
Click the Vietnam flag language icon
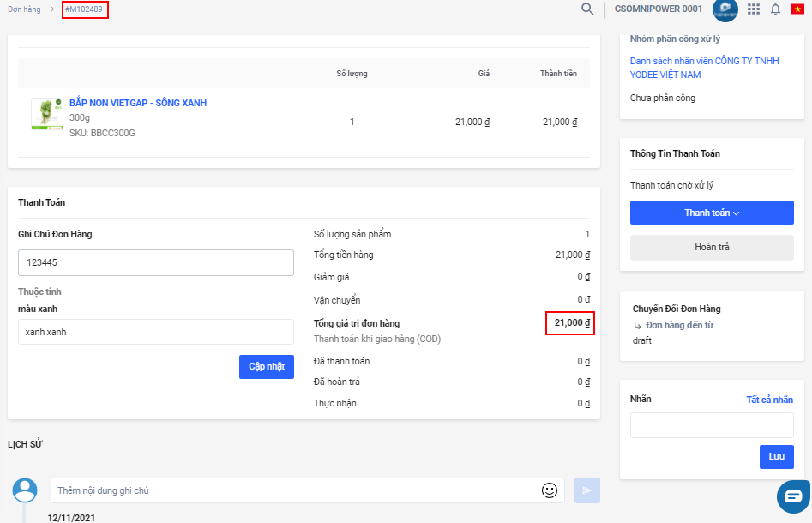pyautogui.click(x=797, y=9)
